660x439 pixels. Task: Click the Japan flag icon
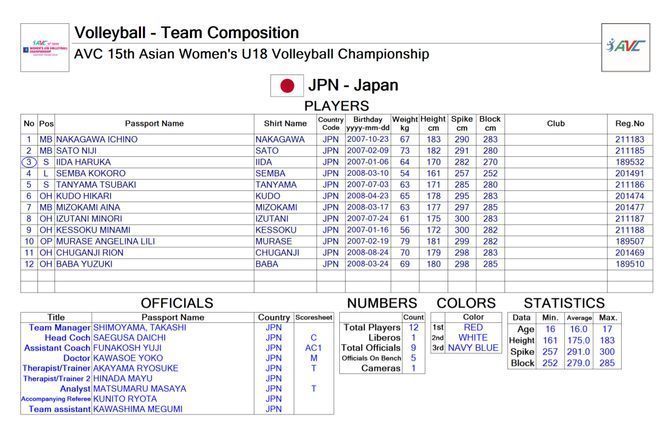pos(287,85)
